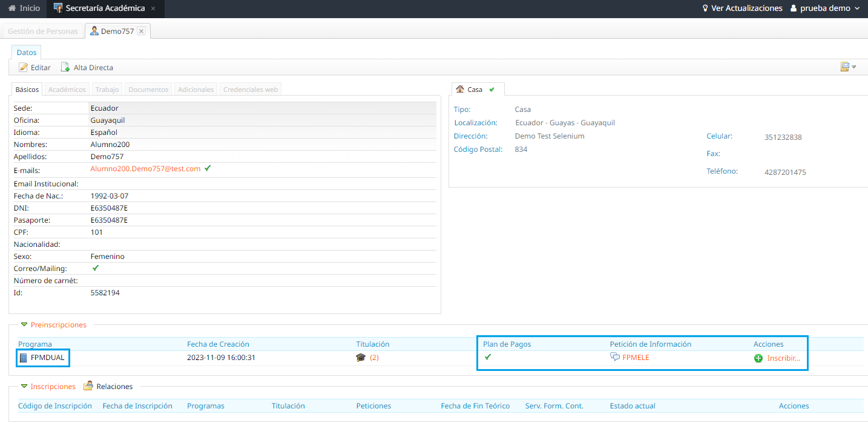Collapse the Preinscripciones section
Image resolution: width=868 pixels, height=429 pixels.
coord(24,325)
